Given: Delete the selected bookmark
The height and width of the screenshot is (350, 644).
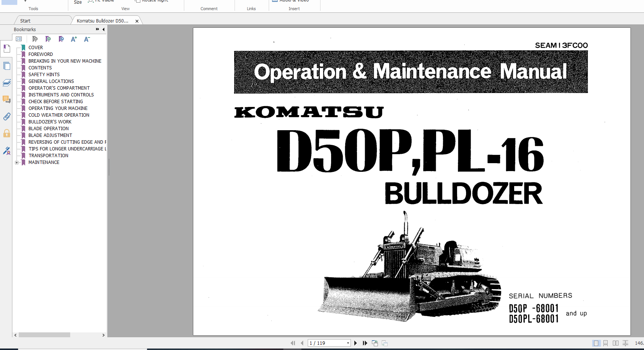Looking at the screenshot, I should click(35, 39).
